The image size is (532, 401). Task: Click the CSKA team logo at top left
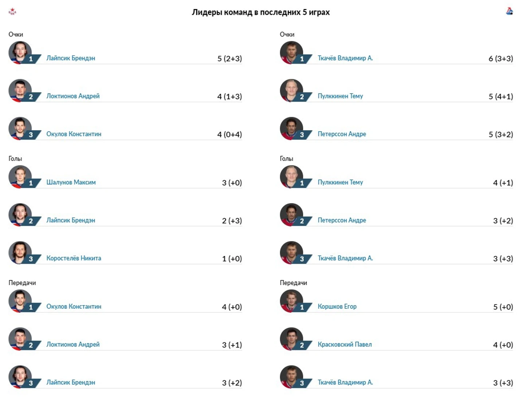[x=12, y=11]
